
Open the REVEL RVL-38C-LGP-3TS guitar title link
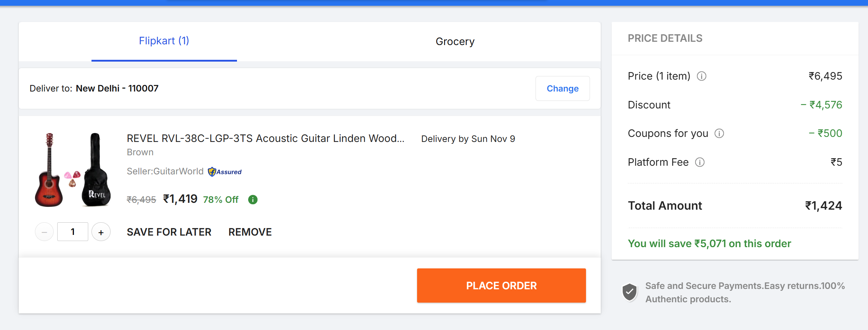coord(265,138)
